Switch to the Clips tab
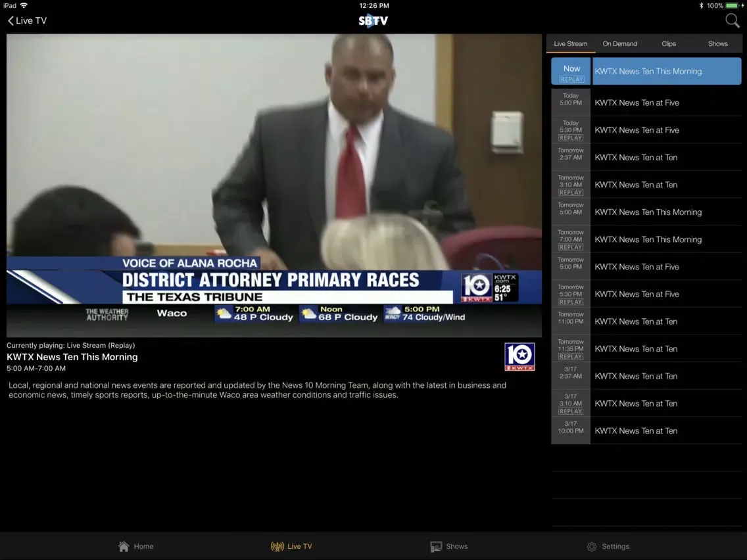 tap(669, 44)
